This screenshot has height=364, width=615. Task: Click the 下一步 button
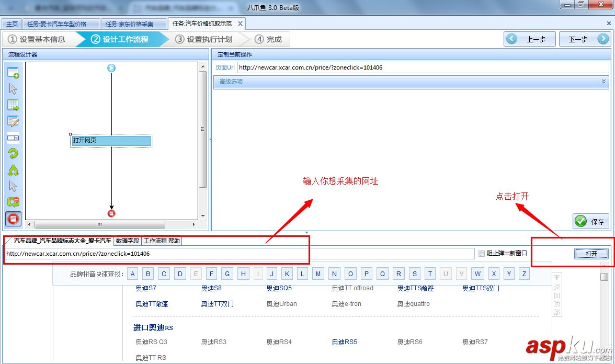[x=585, y=39]
